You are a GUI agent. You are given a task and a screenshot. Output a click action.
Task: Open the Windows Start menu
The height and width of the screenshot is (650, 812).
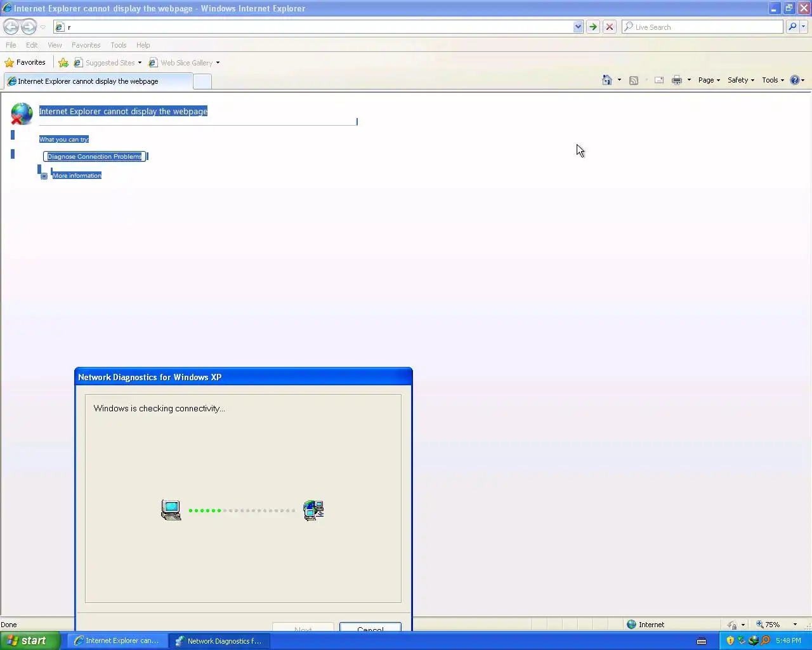(x=30, y=640)
